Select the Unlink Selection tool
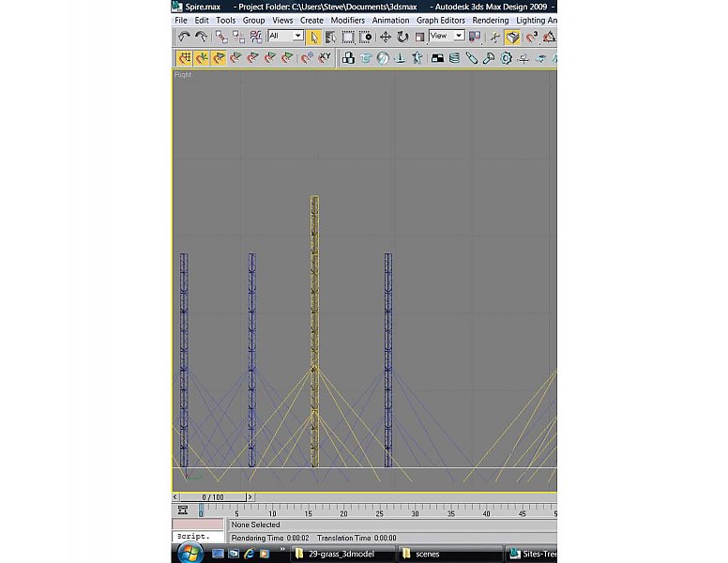The height and width of the screenshot is (563, 728). (238, 37)
